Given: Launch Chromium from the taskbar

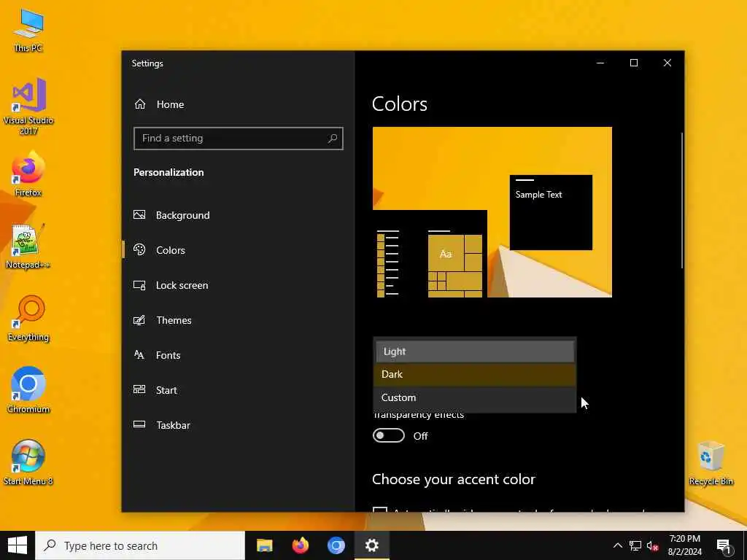Looking at the screenshot, I should point(336,545).
